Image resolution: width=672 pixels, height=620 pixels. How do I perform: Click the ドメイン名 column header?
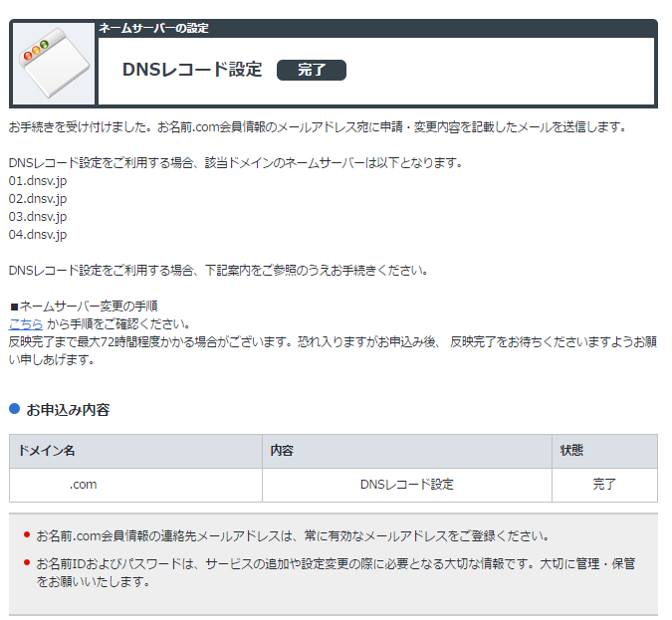[x=135, y=451]
